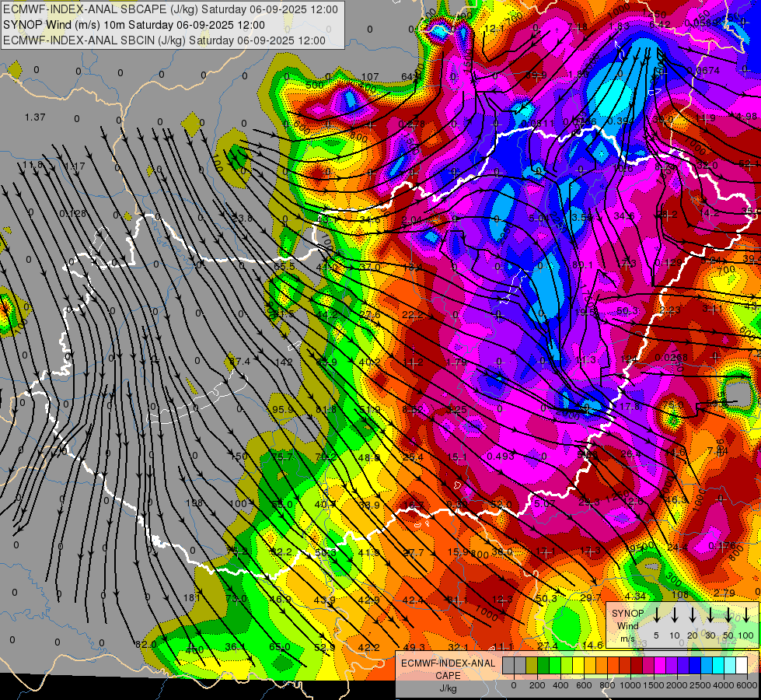Pick the dark red swatch in CAPE colorbar
761x700 pixels.
pyautogui.click(x=637, y=665)
